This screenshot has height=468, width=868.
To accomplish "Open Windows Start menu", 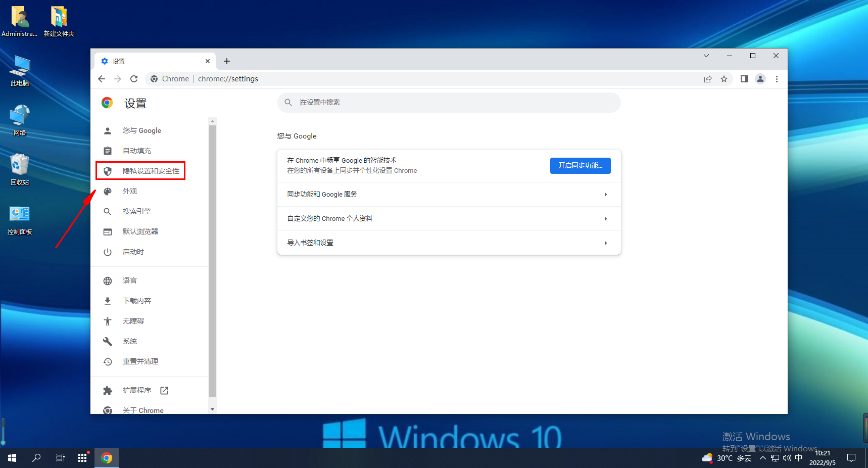I will tap(12, 458).
